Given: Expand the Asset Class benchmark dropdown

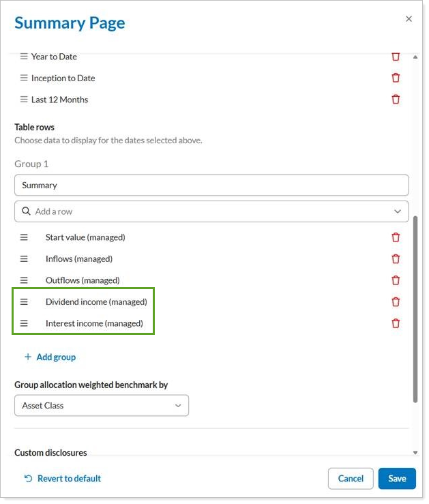Looking at the screenshot, I should 101,406.
